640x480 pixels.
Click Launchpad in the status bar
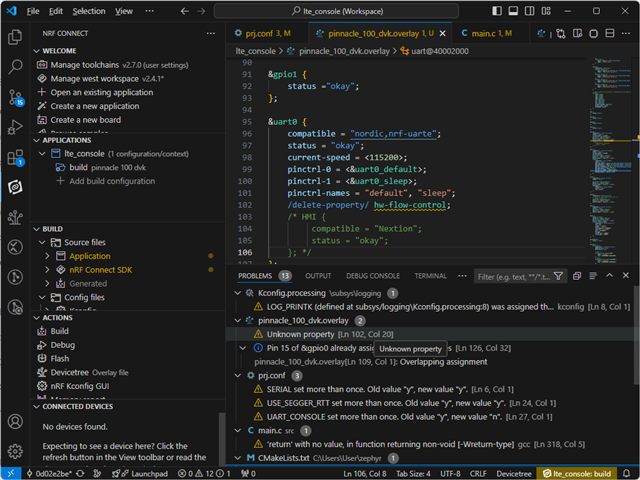[x=139, y=474]
